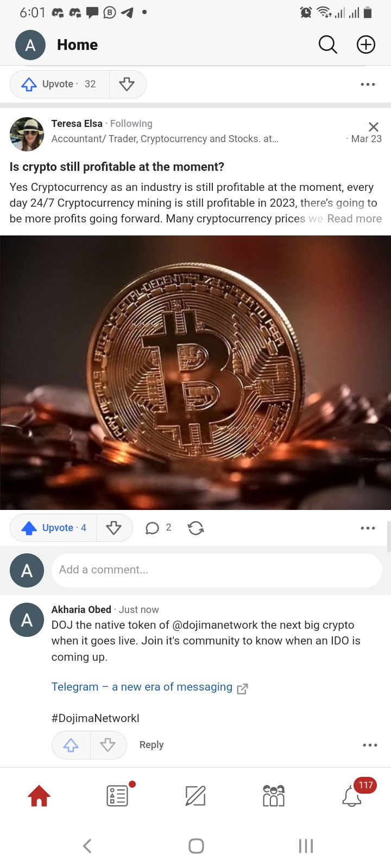Downvote Teresa Elsa's crypto answer
The width and height of the screenshot is (391, 868).
coord(114,528)
